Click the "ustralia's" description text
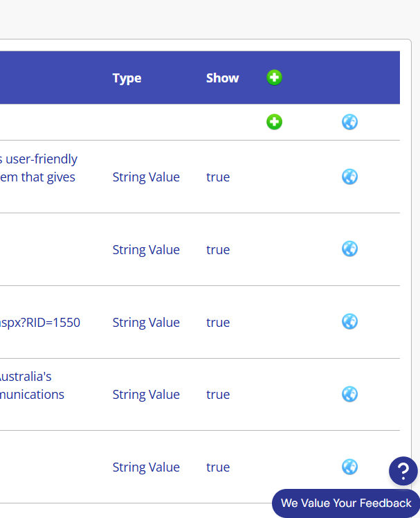The width and height of the screenshot is (420, 518). (26, 377)
